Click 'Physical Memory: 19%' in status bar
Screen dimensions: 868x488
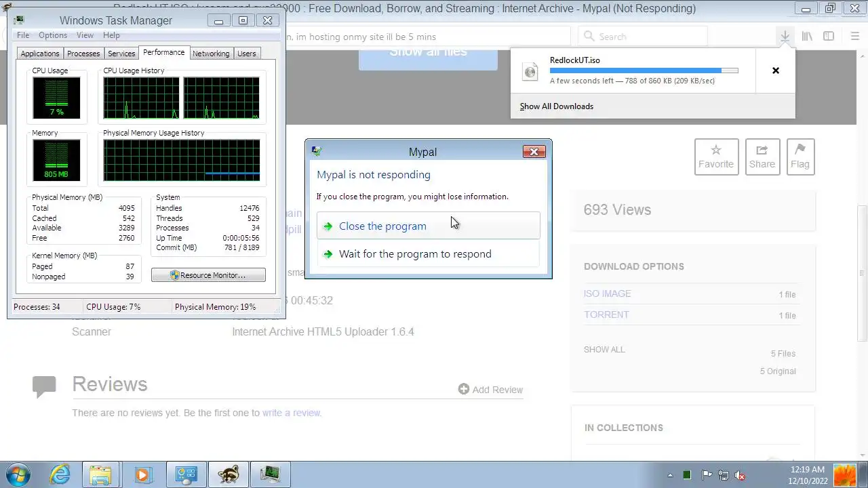tap(215, 307)
